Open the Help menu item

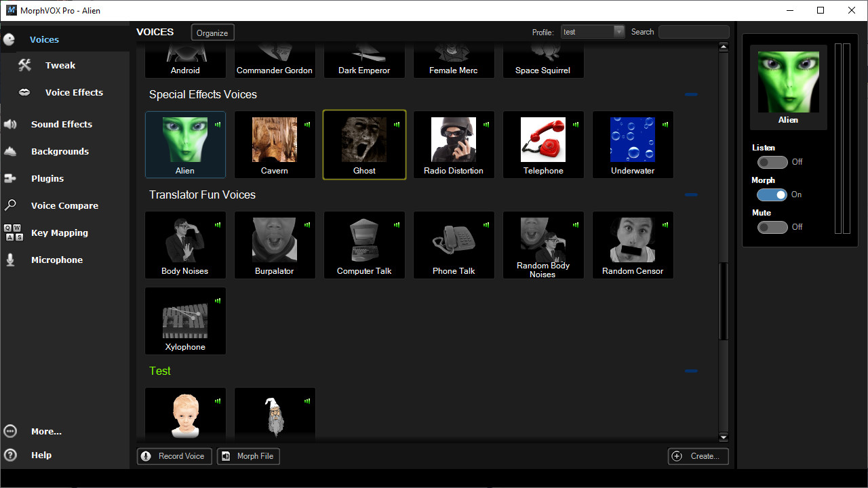coord(41,455)
